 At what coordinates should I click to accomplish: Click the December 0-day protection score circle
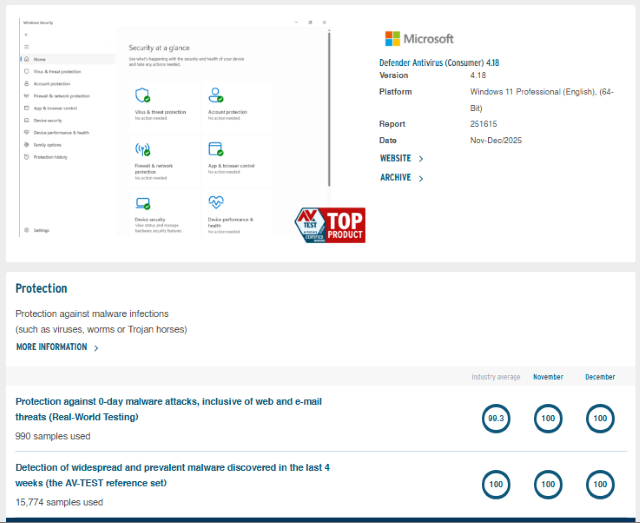click(600, 419)
